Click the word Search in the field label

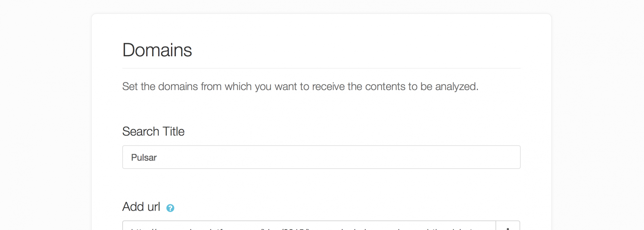click(141, 132)
